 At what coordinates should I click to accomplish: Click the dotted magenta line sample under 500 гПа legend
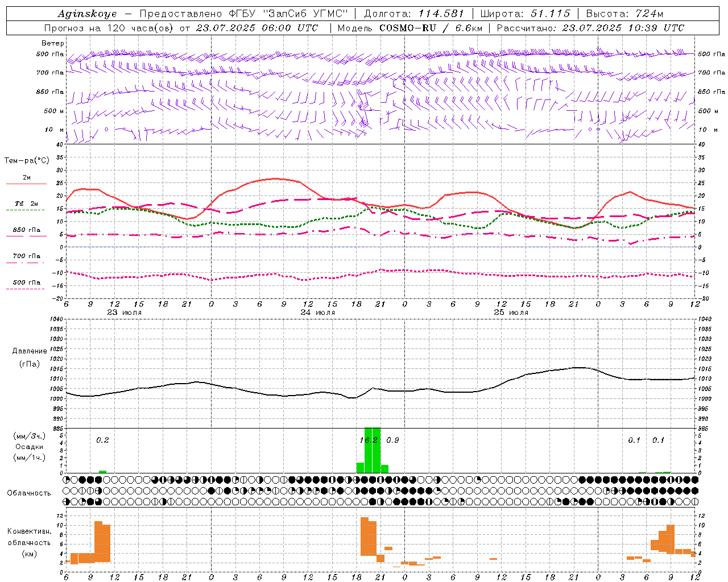point(26,289)
